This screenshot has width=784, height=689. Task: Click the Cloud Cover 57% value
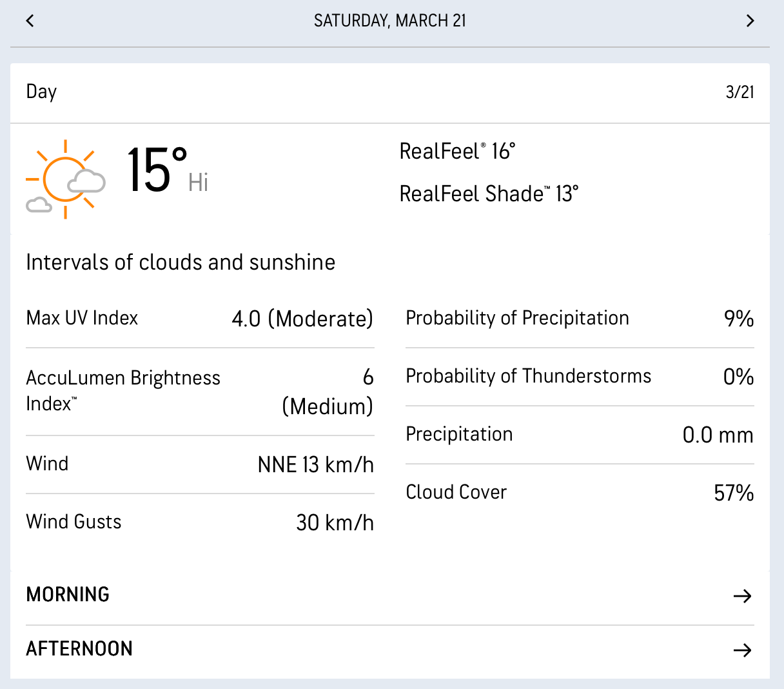pyautogui.click(x=733, y=493)
